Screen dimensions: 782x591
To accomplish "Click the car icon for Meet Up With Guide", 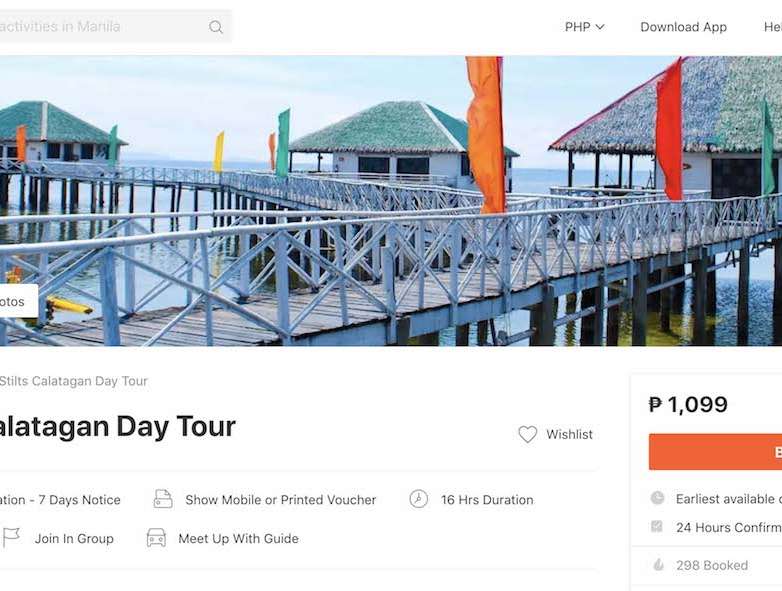I will coord(156,538).
